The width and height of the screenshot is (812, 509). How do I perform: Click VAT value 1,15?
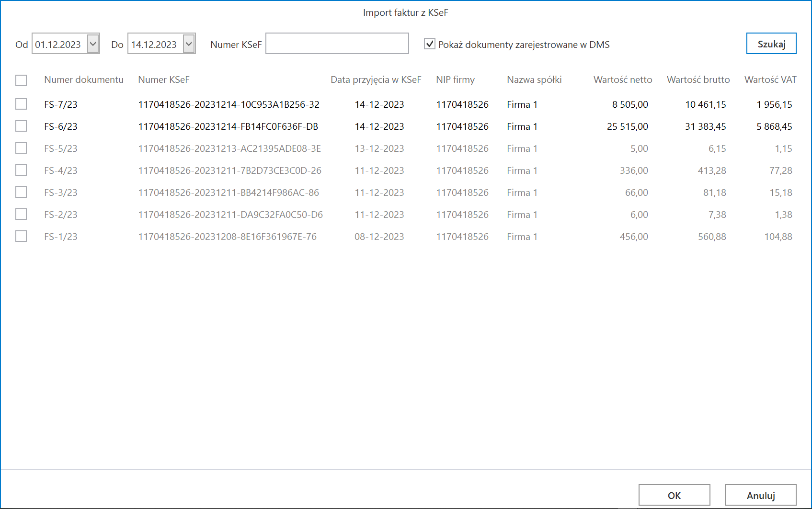(784, 148)
